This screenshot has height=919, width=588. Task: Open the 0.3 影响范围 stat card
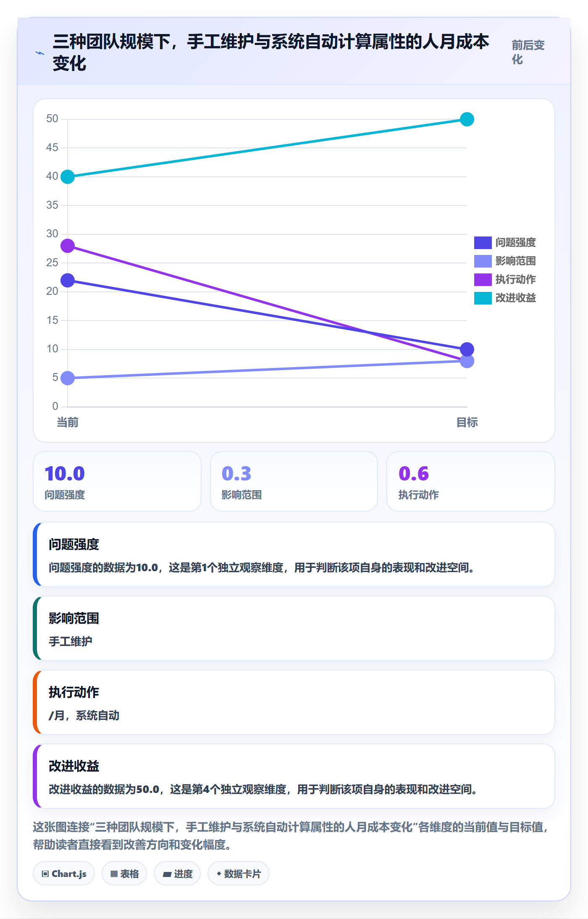[294, 481]
